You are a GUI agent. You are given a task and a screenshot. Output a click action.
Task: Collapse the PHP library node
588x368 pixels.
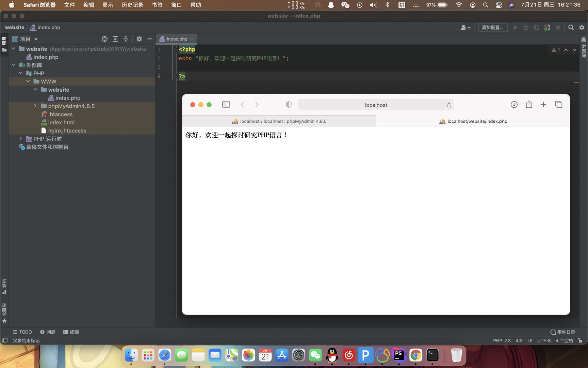click(21, 73)
